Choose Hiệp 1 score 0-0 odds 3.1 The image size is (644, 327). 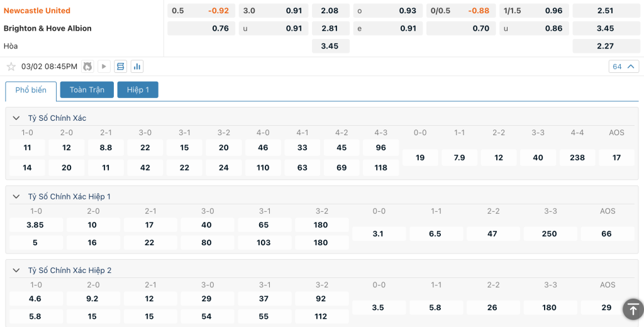click(x=378, y=234)
